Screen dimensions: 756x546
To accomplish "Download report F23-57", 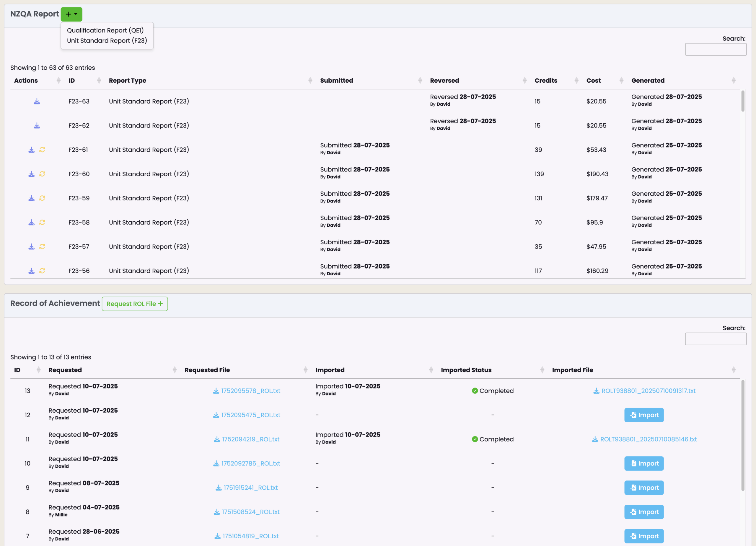I will click(x=31, y=246).
